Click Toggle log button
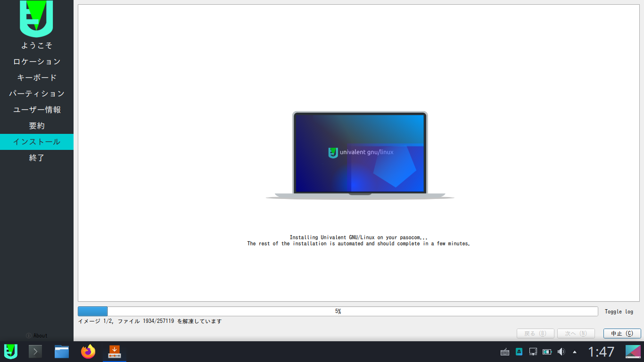The height and width of the screenshot is (362, 644). pos(619,312)
